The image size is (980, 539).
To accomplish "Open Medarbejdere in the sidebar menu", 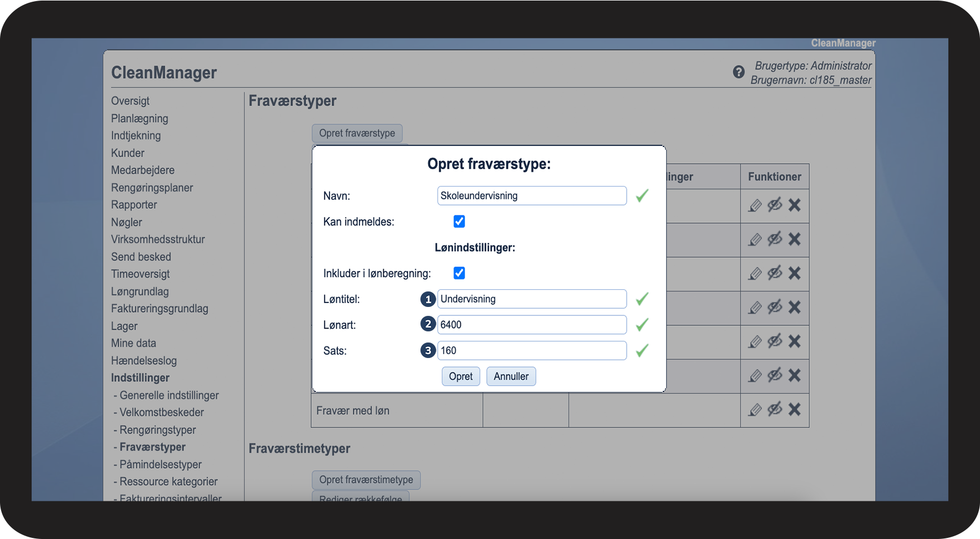I will [x=143, y=170].
